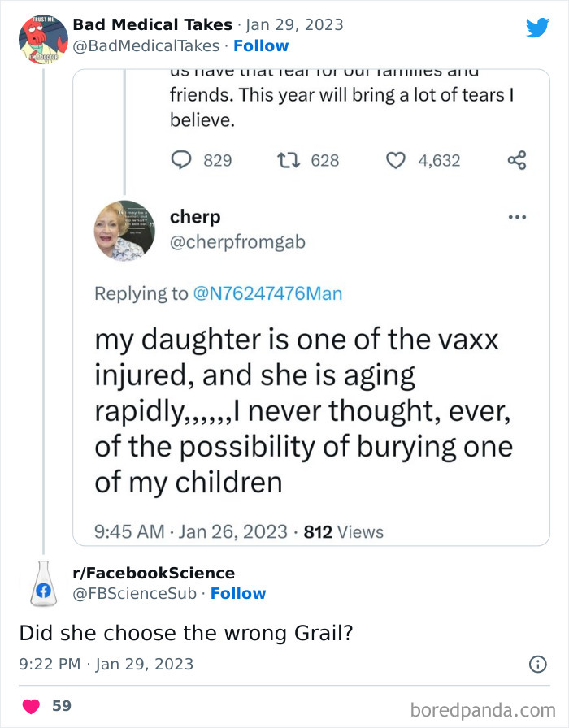Click the r/FacebookScience flask avatar
The image size is (569, 728).
43,583
